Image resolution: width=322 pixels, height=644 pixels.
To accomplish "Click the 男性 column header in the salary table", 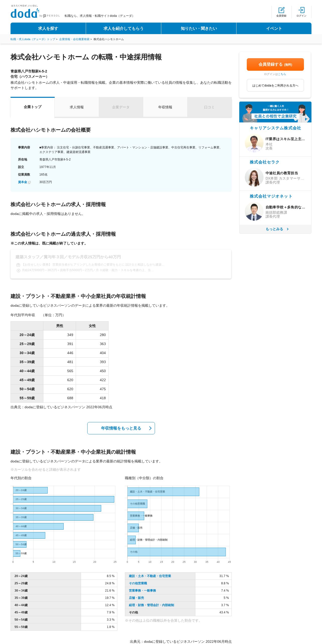I will [x=60, y=326].
